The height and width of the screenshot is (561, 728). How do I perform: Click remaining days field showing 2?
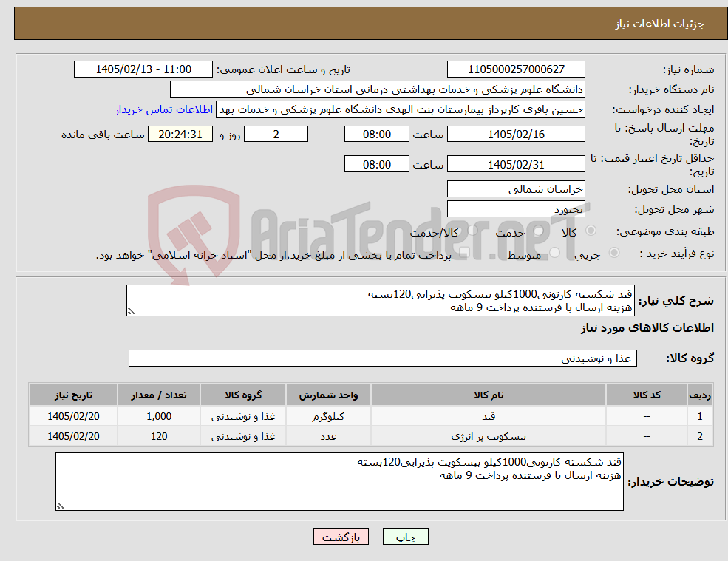click(276, 135)
